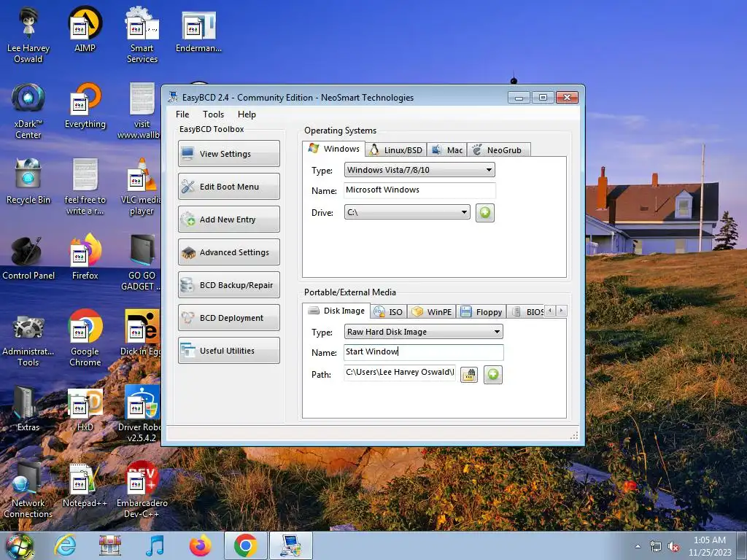The width and height of the screenshot is (747, 560).
Task: Open the Help menu
Action: click(247, 114)
